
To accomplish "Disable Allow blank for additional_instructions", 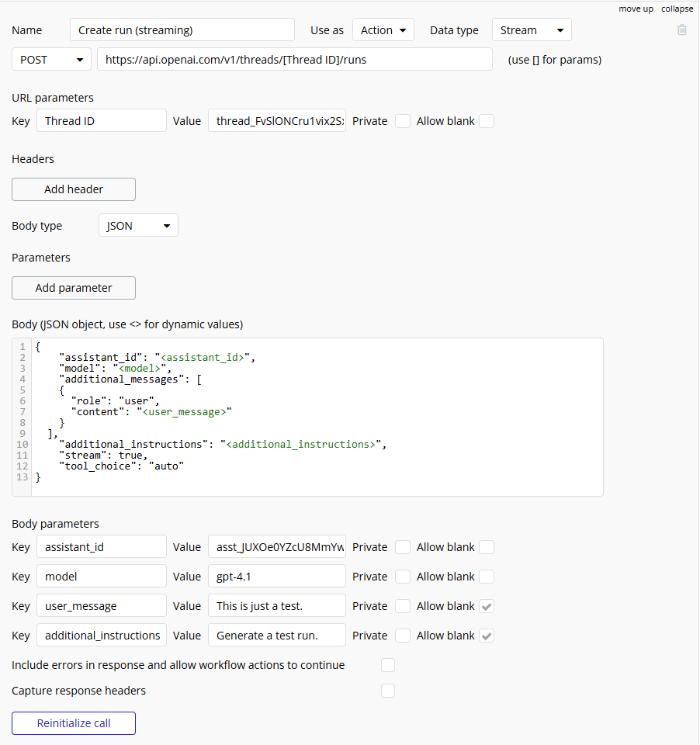I will coord(487,636).
